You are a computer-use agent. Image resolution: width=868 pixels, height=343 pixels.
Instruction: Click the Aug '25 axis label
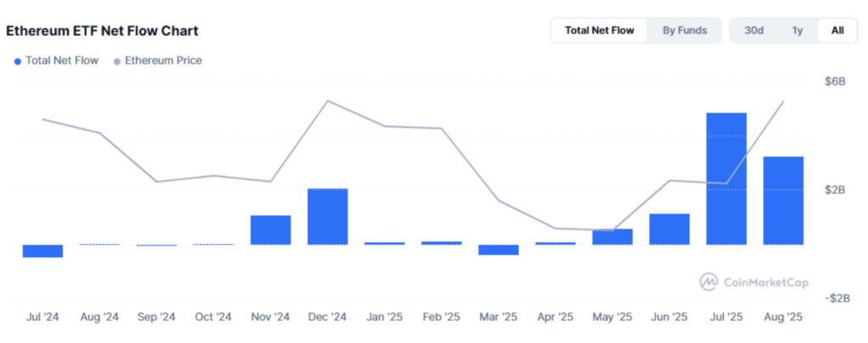[783, 318]
